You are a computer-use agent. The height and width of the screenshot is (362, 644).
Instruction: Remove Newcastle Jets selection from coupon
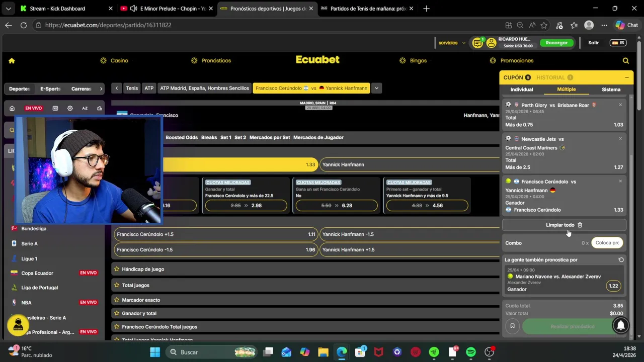(620, 138)
